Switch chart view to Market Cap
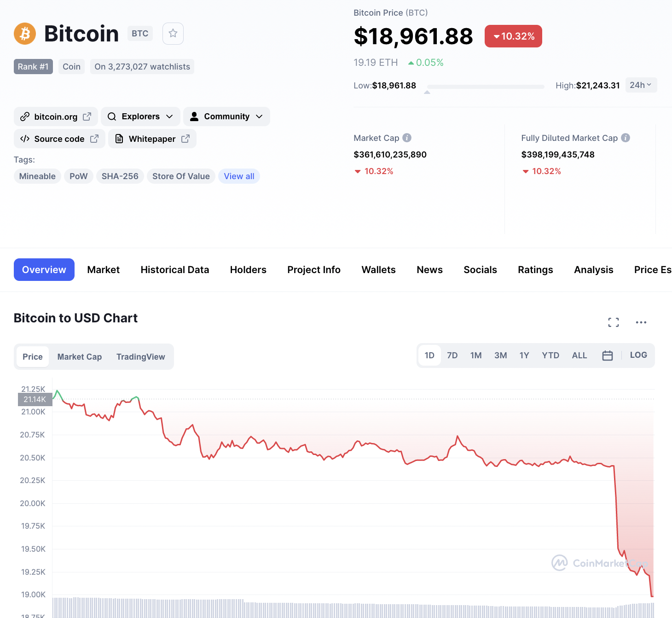Image resolution: width=672 pixels, height=618 pixels. click(x=80, y=357)
